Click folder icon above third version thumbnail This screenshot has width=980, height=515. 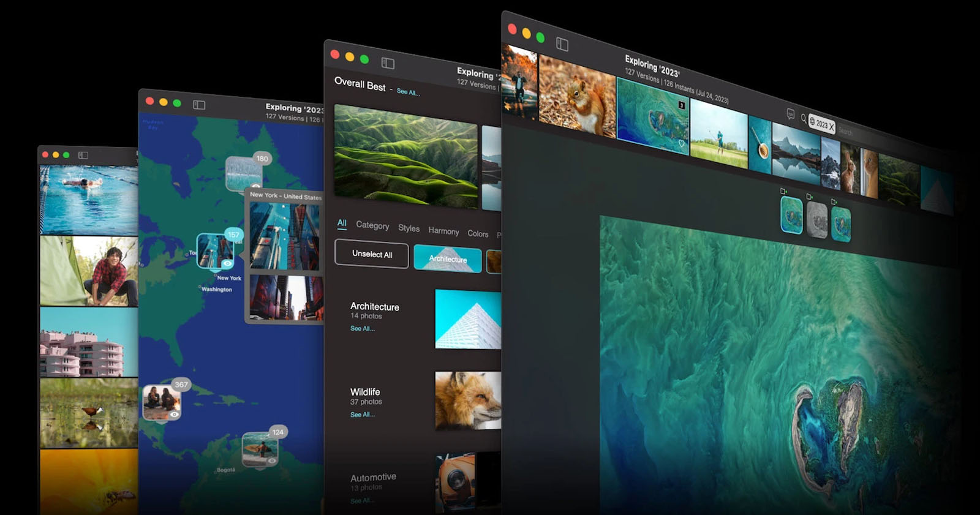pyautogui.click(x=834, y=201)
